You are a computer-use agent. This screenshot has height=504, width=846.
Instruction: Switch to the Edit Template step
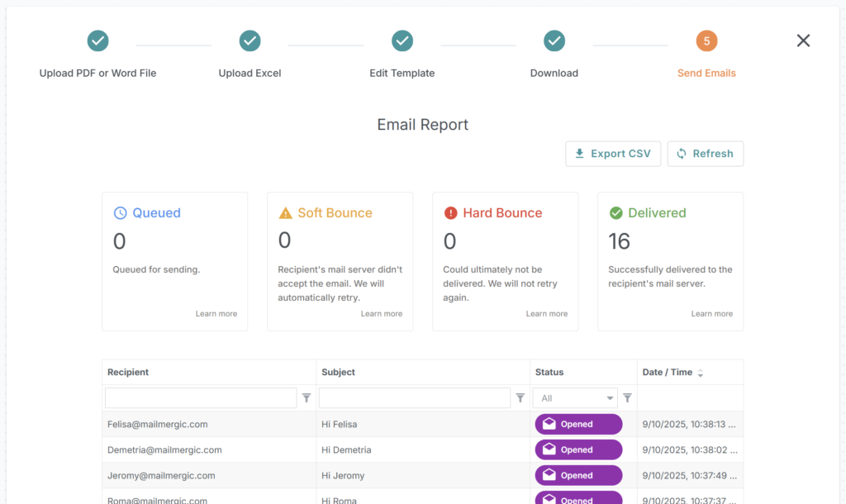[402, 73]
